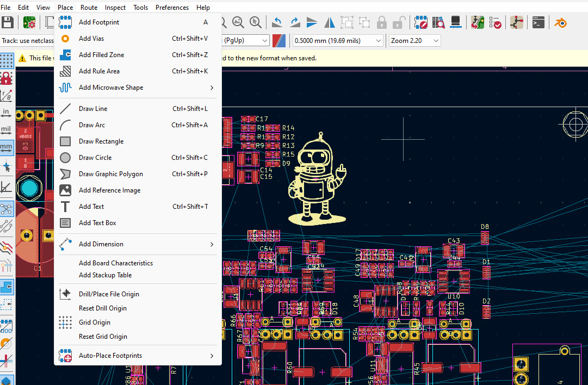Viewport: 588px width, 385px height.
Task: Click the Group items icon
Action: coord(347,22)
